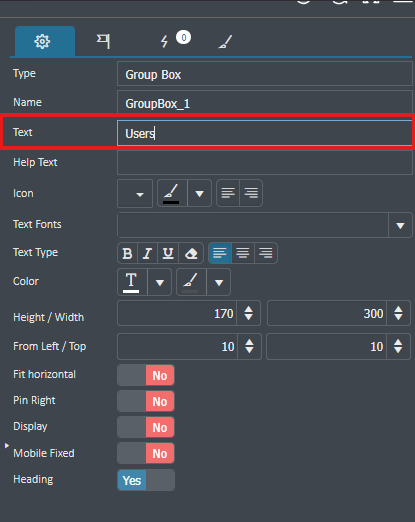Switch to the lightning events tab
Screen dimensions: 415x522
click(164, 42)
